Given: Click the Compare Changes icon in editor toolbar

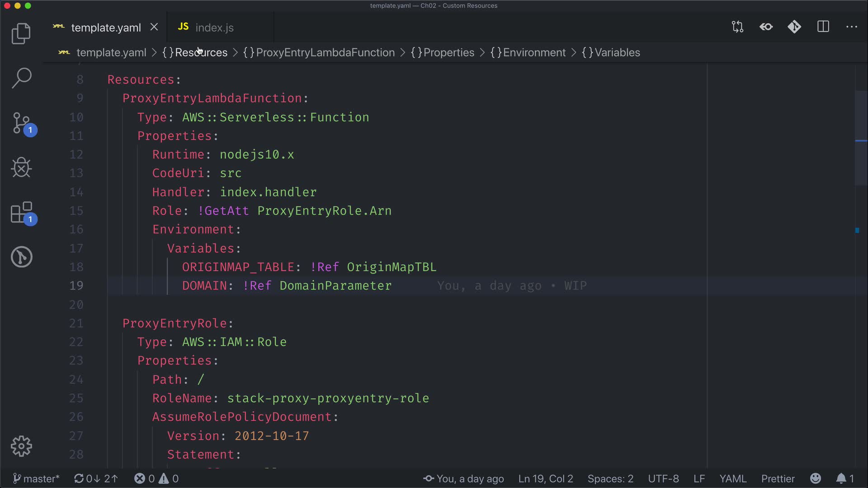Looking at the screenshot, I should 737,27.
